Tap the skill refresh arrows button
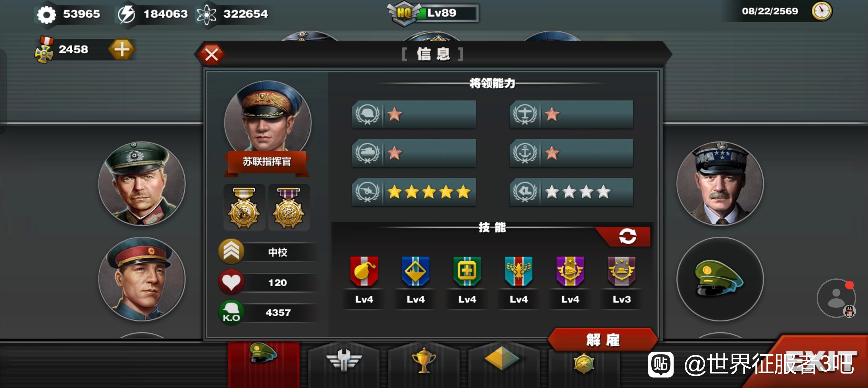 click(627, 236)
